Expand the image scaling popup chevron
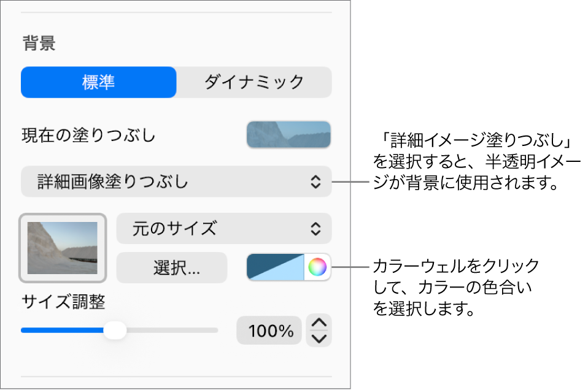The image size is (588, 390). coord(315,228)
